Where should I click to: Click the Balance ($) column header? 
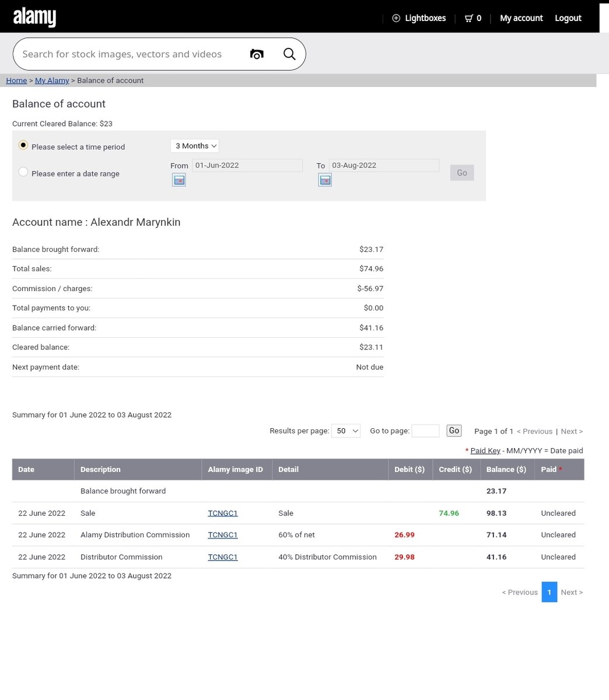point(506,470)
